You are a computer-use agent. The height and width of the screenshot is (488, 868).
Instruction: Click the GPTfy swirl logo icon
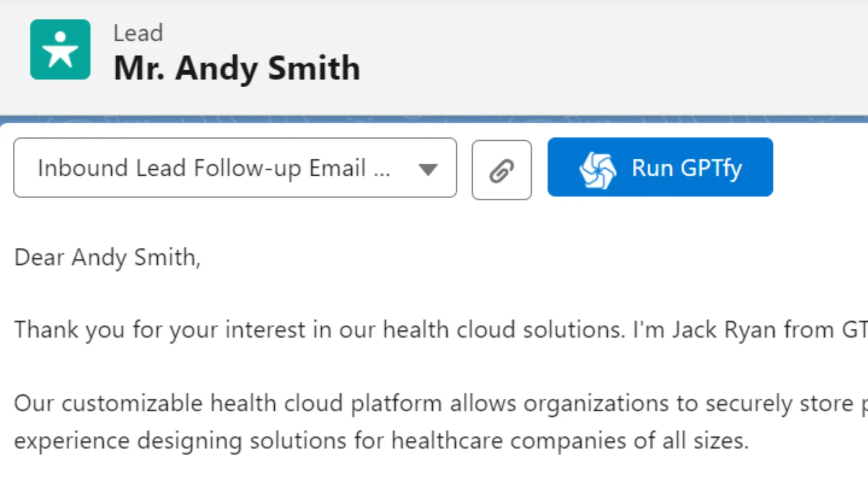[598, 170]
